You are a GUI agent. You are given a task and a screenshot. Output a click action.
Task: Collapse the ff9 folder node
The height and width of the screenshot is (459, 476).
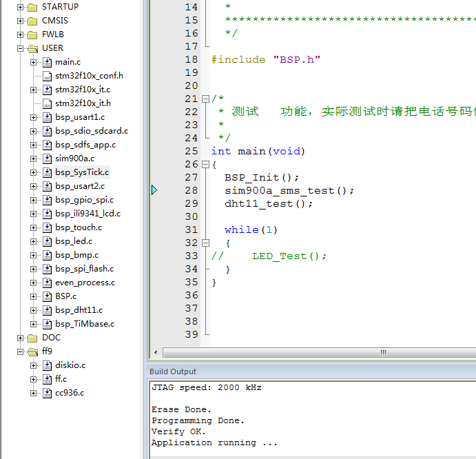coord(20,351)
